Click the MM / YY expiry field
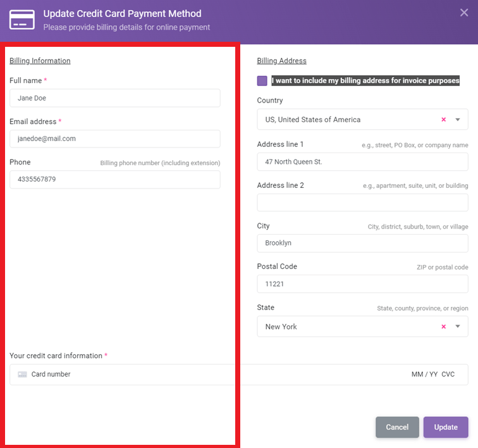 tap(424, 375)
